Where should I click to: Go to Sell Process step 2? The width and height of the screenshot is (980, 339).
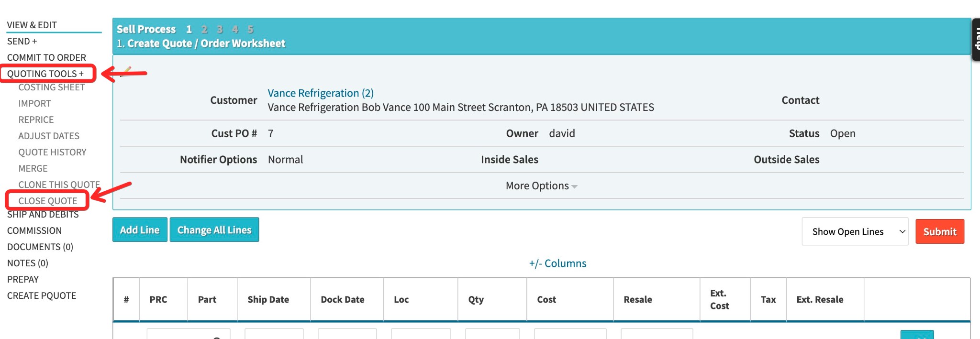point(204,29)
